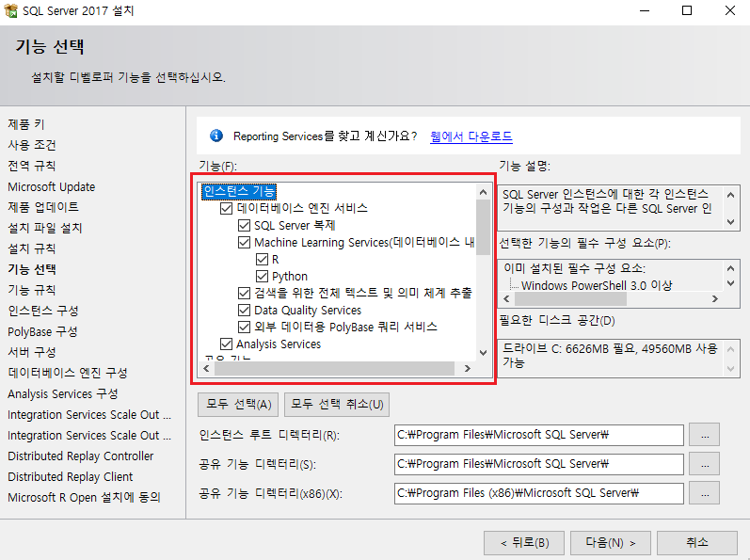The image size is (750, 560).
Task: Select Microsoft Update step in sidebar
Action: click(x=51, y=186)
